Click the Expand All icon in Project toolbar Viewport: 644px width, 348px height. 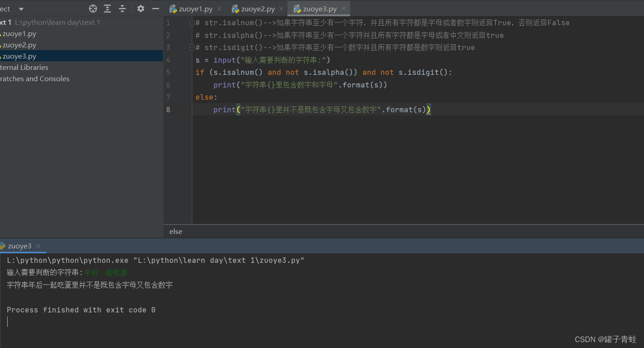(107, 9)
